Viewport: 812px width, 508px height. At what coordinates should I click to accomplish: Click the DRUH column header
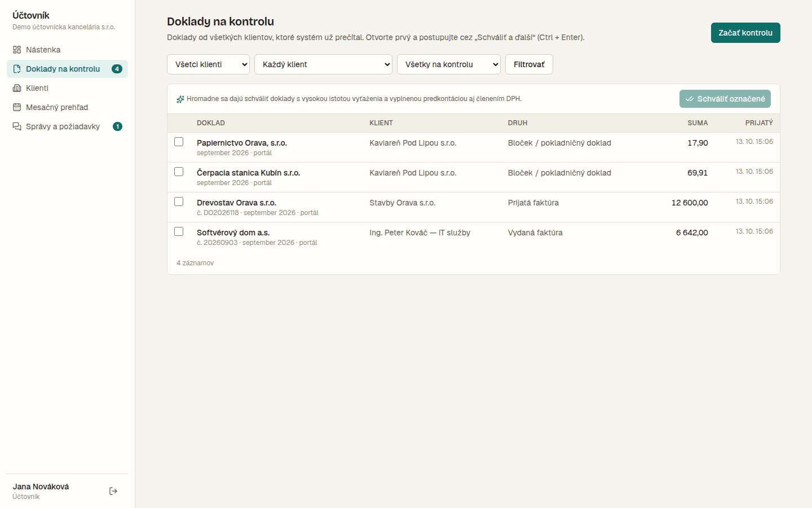click(518, 123)
